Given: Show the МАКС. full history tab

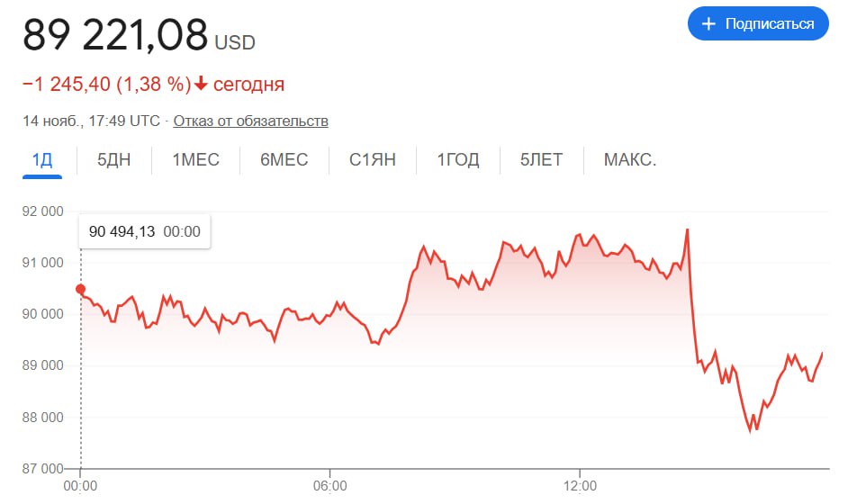Looking at the screenshot, I should tap(630, 160).
